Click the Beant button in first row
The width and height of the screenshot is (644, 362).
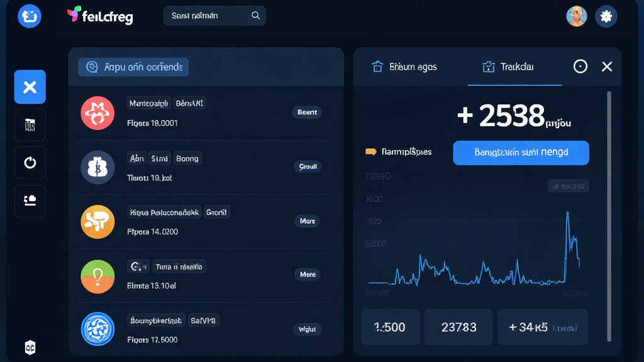tap(307, 112)
